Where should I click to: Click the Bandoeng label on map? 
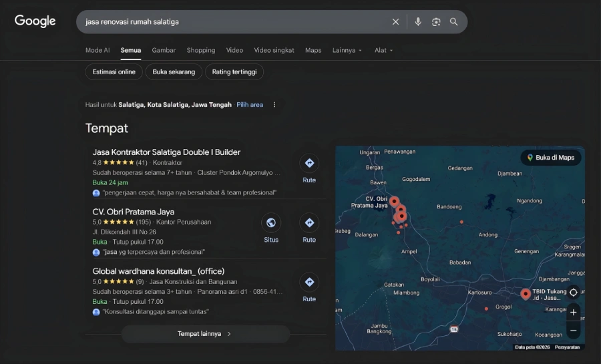tap(449, 207)
